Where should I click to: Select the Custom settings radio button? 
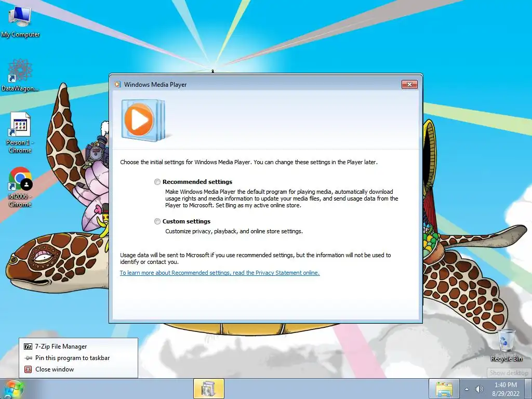157,221
